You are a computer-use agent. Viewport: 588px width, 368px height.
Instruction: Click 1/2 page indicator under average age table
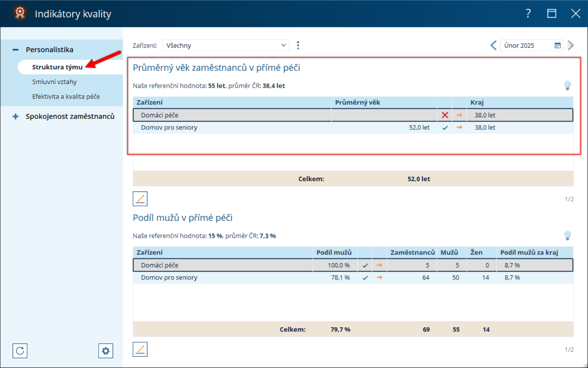(569, 199)
